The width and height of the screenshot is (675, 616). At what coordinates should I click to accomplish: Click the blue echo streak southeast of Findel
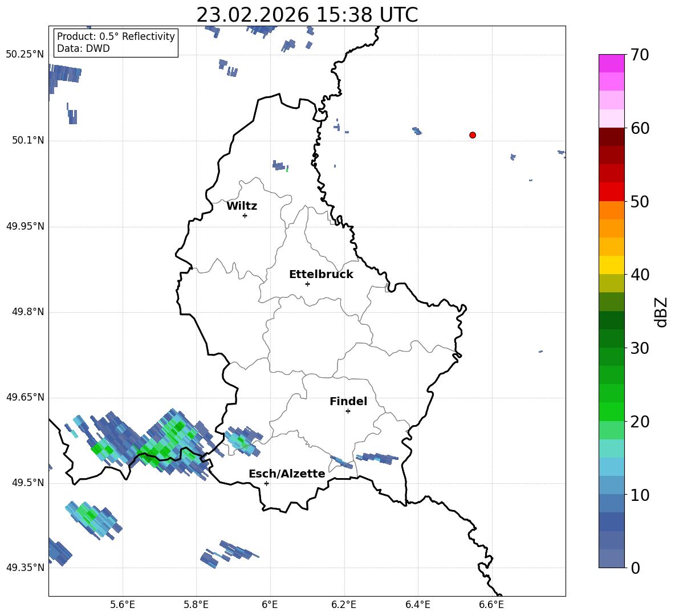click(377, 458)
